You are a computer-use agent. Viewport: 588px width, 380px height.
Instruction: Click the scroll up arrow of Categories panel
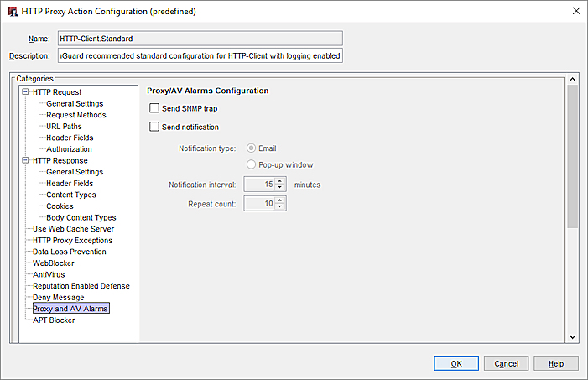572,79
